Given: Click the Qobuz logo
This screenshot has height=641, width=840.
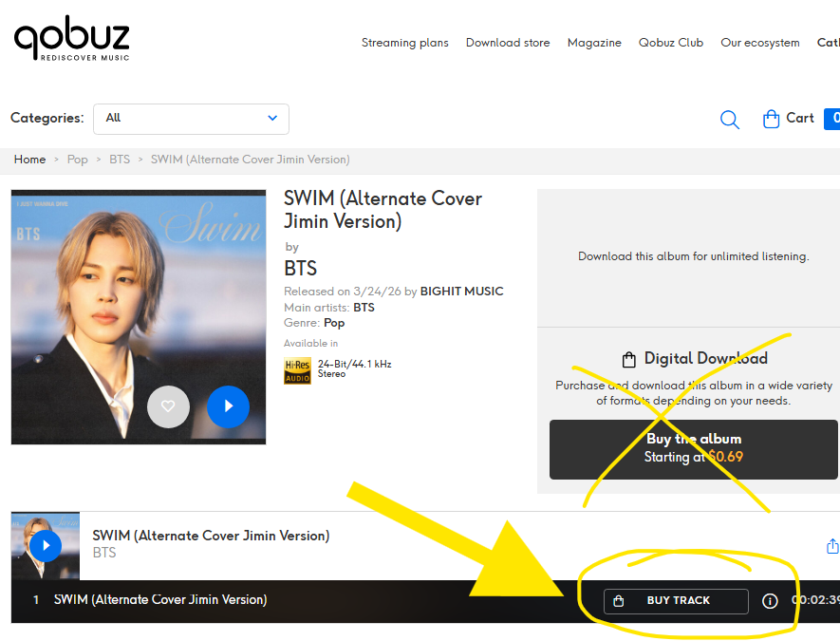Looking at the screenshot, I should point(72,38).
